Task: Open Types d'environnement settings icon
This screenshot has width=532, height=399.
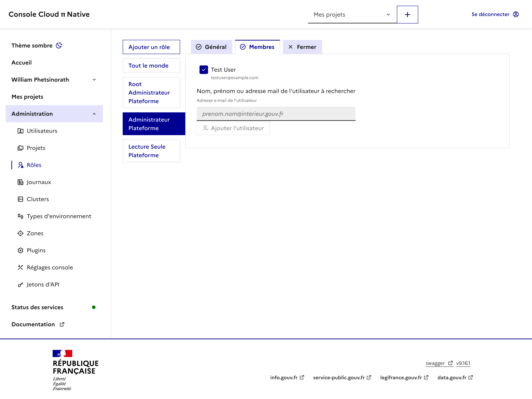Action: coord(21,216)
